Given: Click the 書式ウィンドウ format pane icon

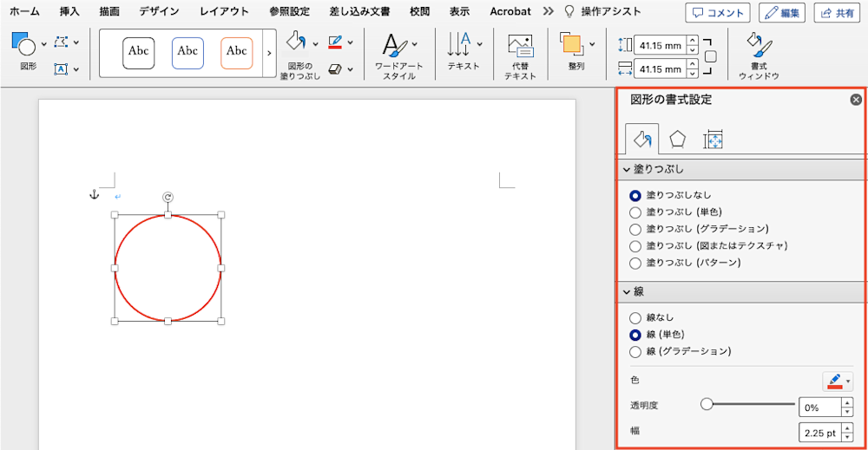Looking at the screenshot, I should [x=758, y=45].
